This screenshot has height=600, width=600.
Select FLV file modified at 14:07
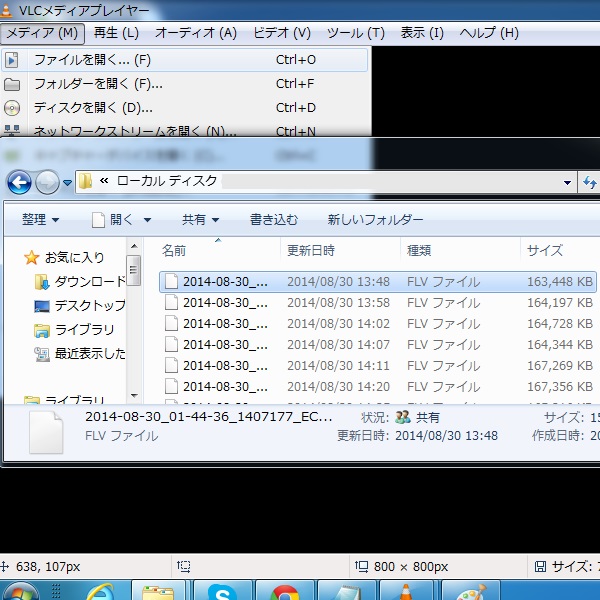pyautogui.click(x=377, y=345)
